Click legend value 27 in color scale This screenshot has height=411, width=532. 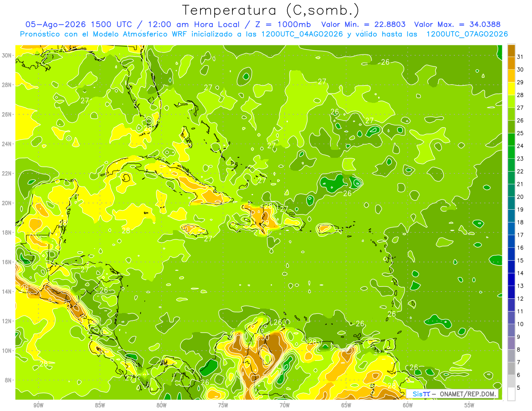click(x=520, y=108)
